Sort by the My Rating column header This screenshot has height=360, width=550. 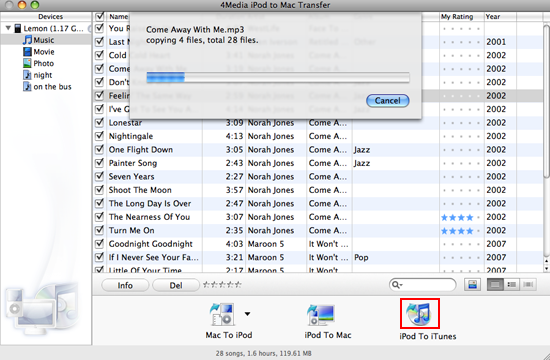[462, 16]
